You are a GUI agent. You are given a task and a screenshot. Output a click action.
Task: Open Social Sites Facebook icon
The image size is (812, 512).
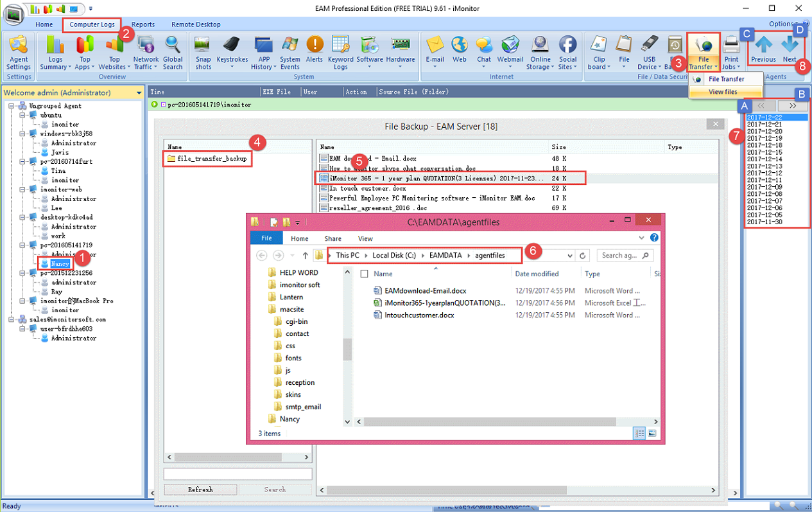pyautogui.click(x=567, y=53)
